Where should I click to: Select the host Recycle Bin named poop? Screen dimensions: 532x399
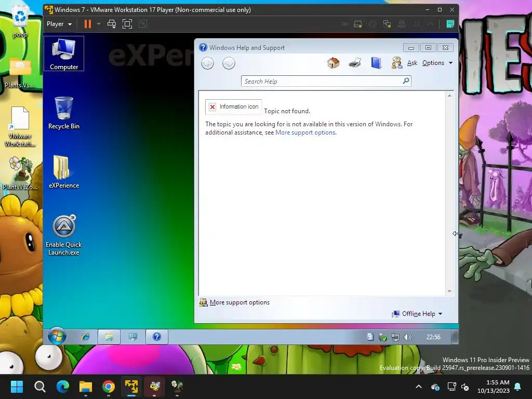coord(20,23)
